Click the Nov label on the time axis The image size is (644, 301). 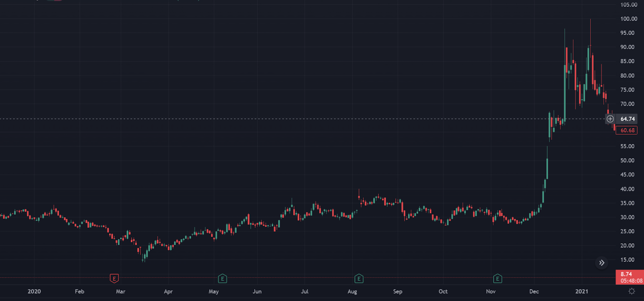pyautogui.click(x=491, y=291)
